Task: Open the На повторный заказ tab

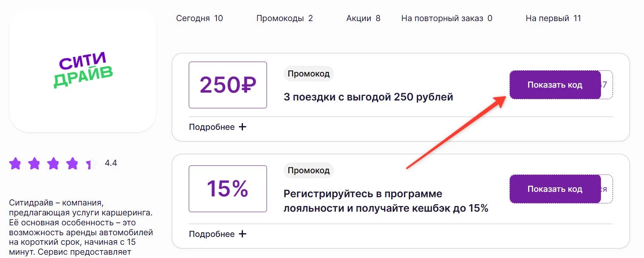Action: pyautogui.click(x=446, y=18)
